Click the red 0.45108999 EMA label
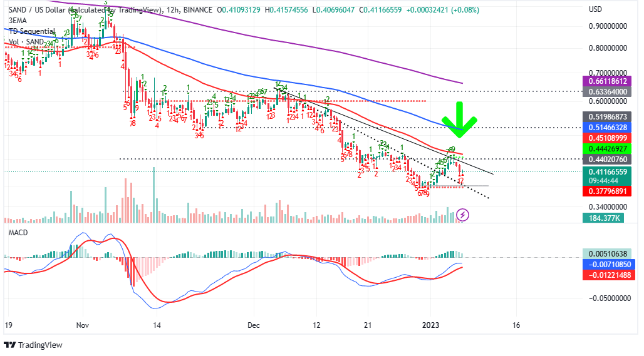This screenshot has width=644, height=356. coord(608,138)
